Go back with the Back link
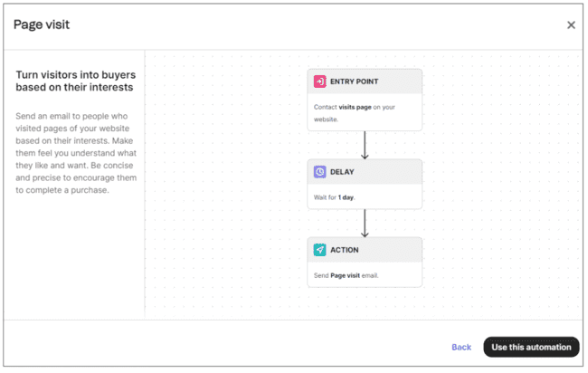 (x=461, y=347)
